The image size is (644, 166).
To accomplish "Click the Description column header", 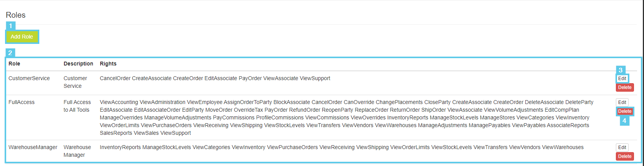I will [x=78, y=64].
